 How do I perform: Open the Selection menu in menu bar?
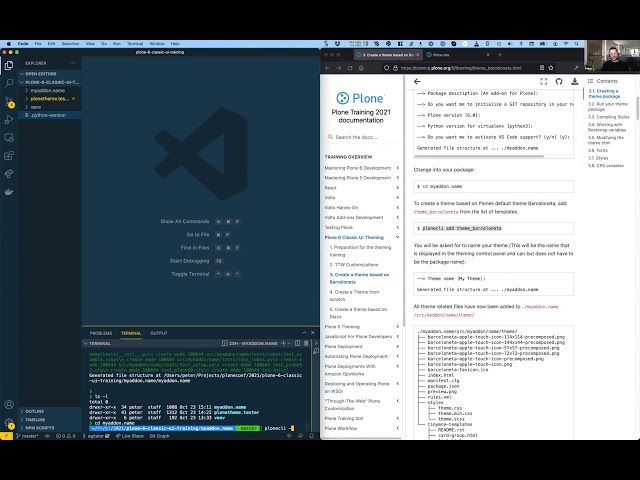coord(70,44)
